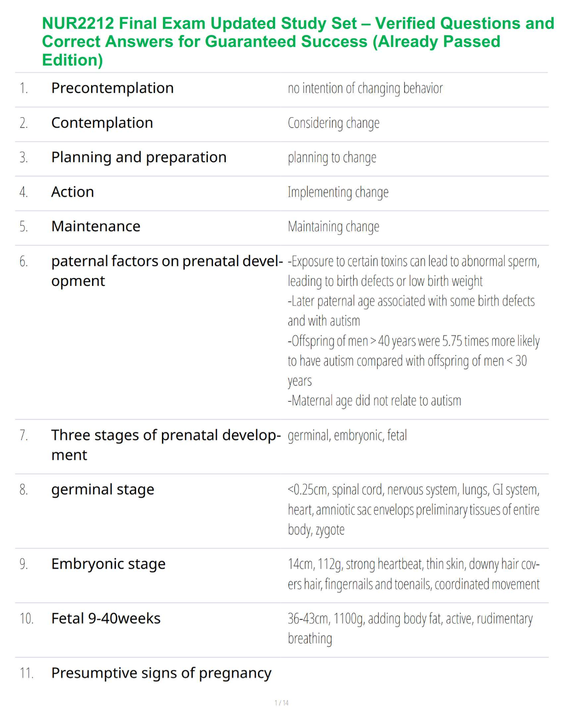Select the Contemplation term
The height and width of the screenshot is (728, 563).
(x=102, y=123)
